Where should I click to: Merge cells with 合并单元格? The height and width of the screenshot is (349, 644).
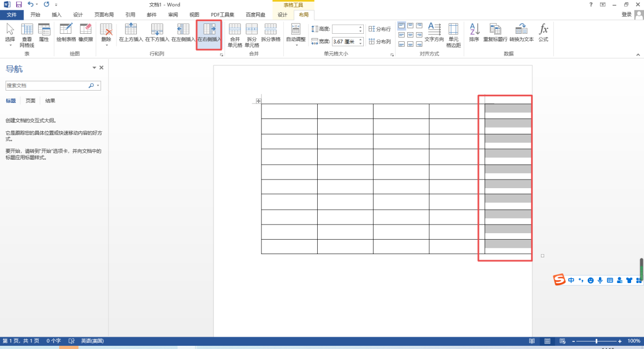tap(235, 35)
